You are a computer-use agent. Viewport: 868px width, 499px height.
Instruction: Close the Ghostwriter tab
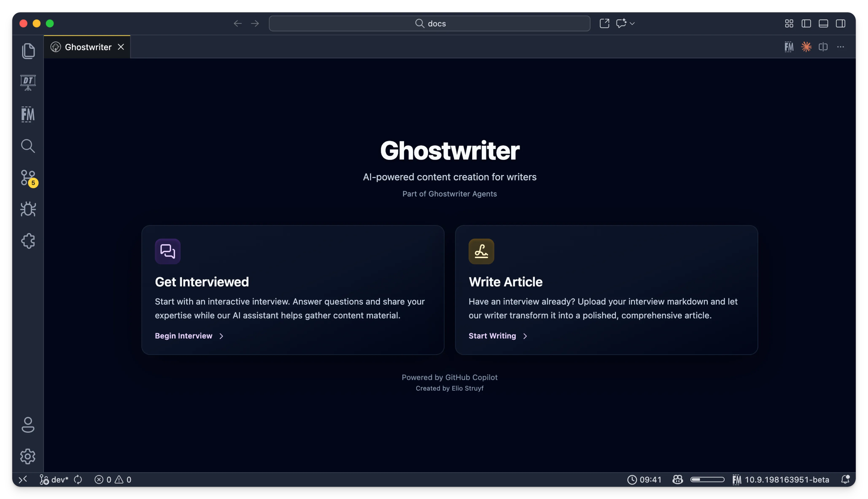tap(121, 47)
